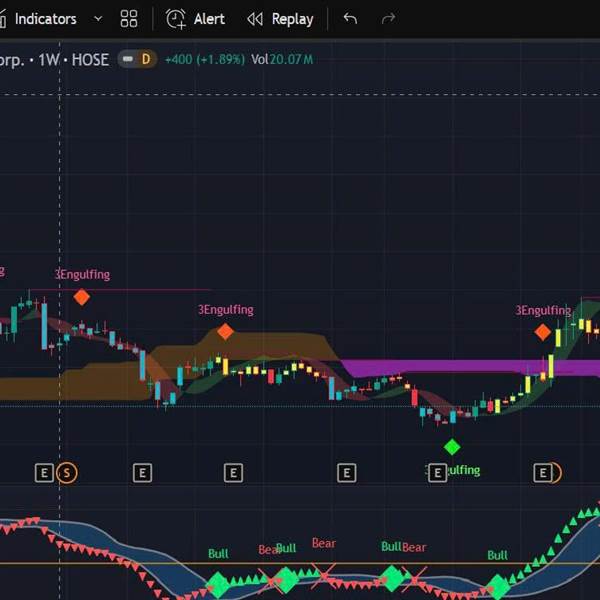Click orange diamond atop the orange cloud
600x600 pixels.
225,331
